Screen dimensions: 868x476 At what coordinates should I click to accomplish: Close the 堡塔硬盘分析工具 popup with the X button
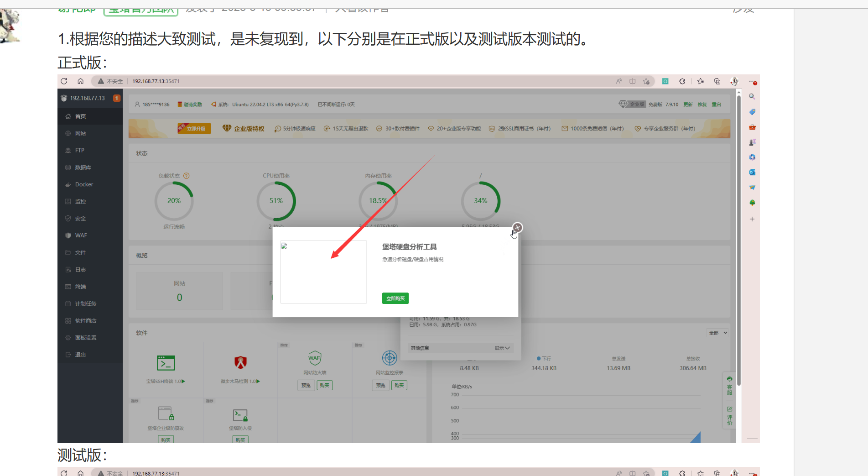tap(517, 227)
